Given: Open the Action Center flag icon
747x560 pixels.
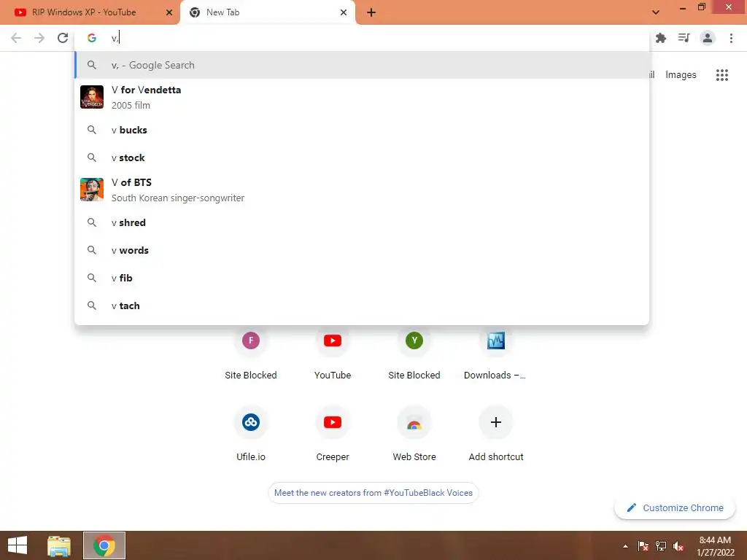Looking at the screenshot, I should (x=643, y=546).
